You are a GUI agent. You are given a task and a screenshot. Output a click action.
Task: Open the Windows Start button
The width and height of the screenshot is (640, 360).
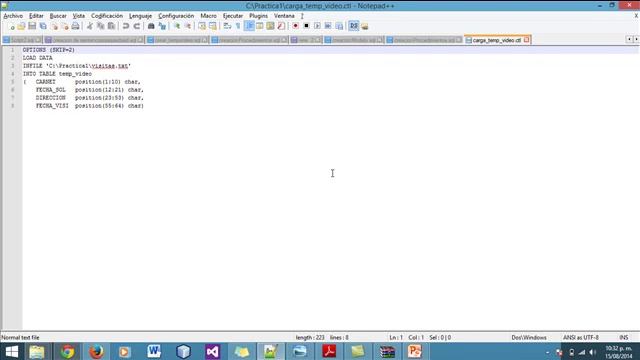point(11,351)
